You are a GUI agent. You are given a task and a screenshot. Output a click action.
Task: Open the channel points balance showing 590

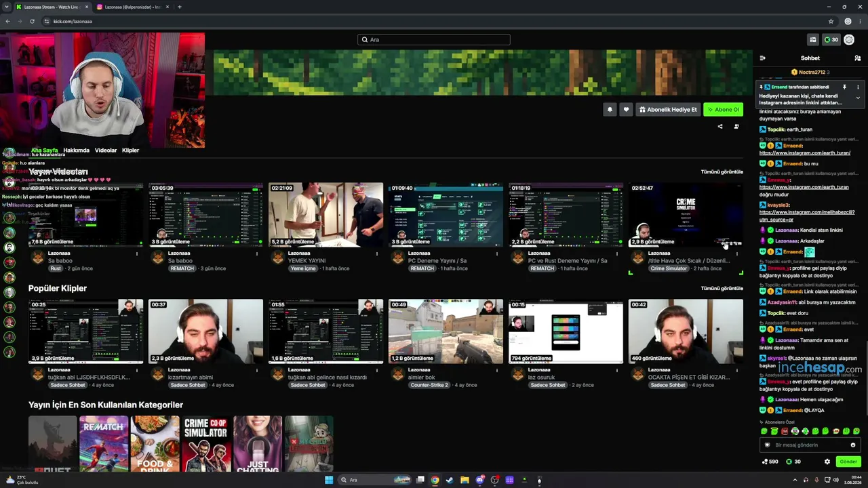(770, 462)
